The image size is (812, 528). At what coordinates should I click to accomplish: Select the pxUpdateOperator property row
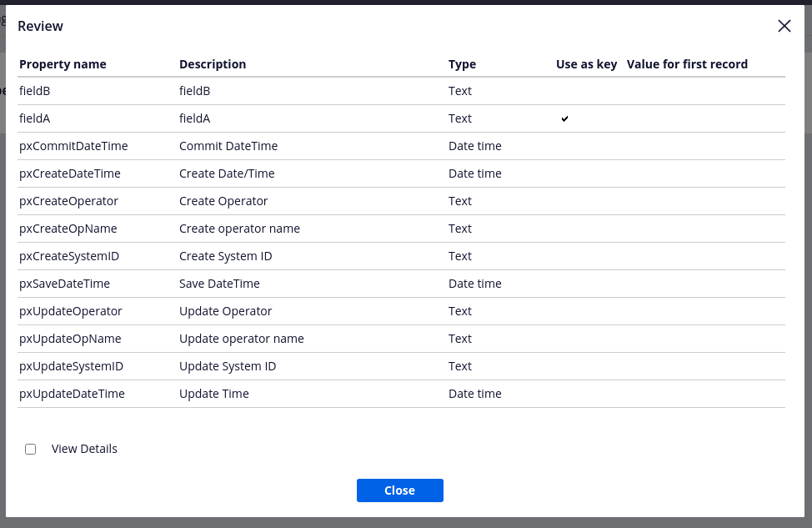point(70,310)
